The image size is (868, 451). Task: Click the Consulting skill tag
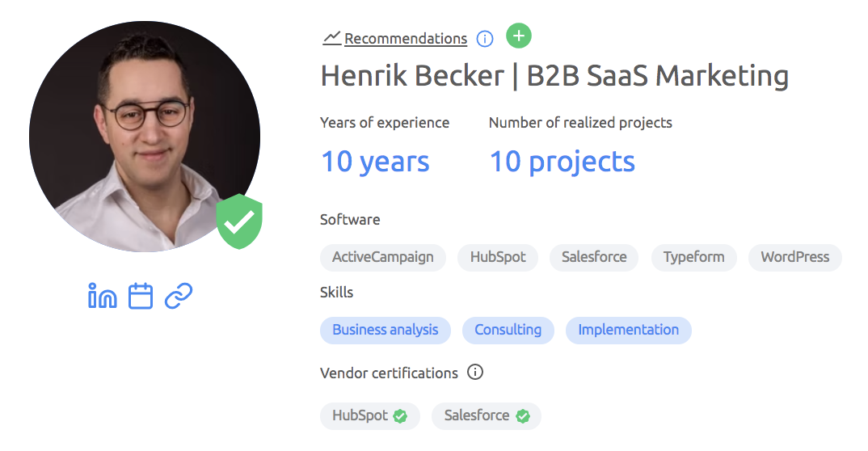pyautogui.click(x=508, y=330)
